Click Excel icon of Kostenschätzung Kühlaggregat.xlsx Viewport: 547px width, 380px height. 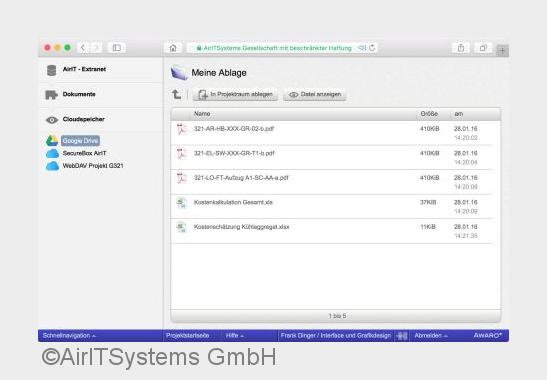[x=181, y=227]
